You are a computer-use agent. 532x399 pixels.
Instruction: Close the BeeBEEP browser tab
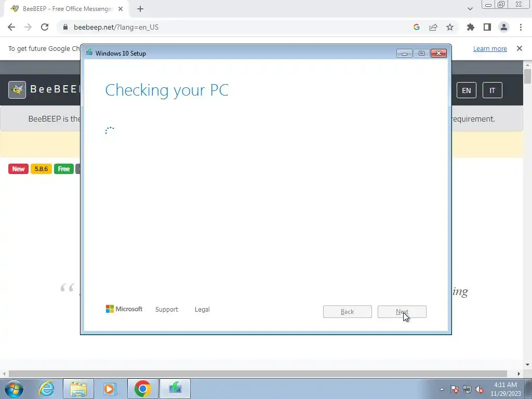[121, 9]
